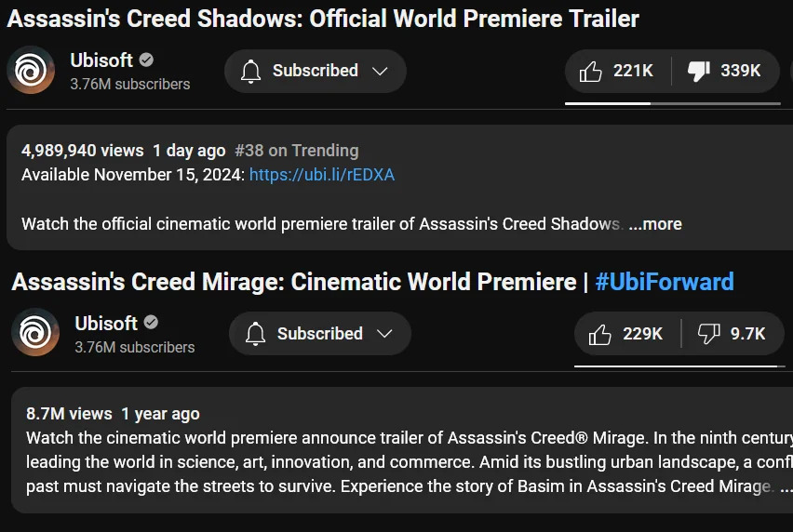Like the Assassin's Creed Shadows trailer

[x=617, y=71]
